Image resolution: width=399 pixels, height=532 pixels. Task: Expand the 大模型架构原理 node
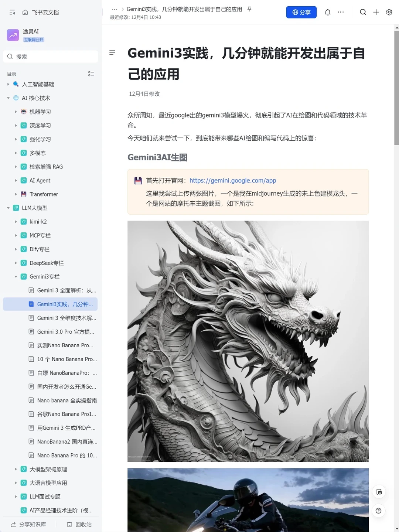(x=16, y=469)
